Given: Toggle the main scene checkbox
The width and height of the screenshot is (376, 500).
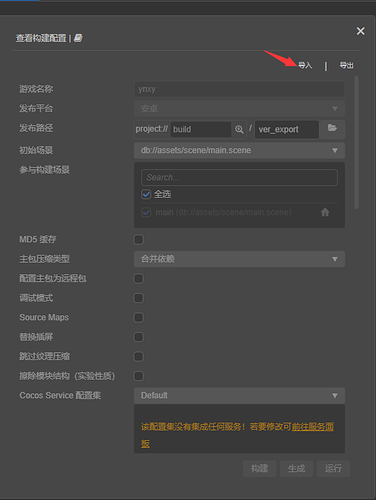Looking at the screenshot, I should [x=146, y=212].
